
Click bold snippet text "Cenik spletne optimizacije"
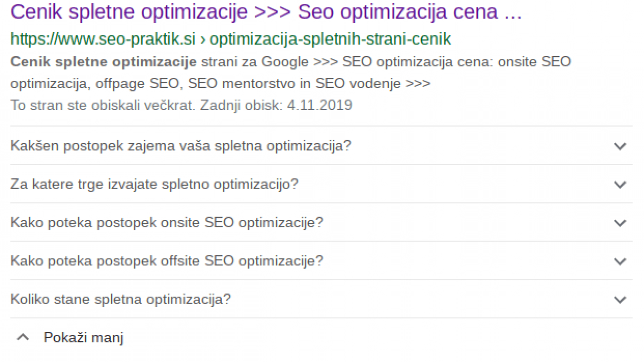point(103,61)
